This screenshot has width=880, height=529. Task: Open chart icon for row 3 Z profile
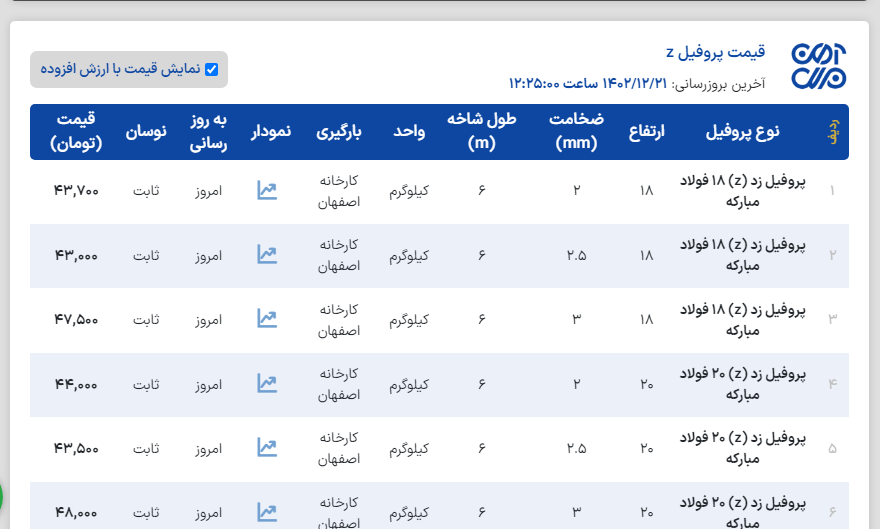click(266, 318)
